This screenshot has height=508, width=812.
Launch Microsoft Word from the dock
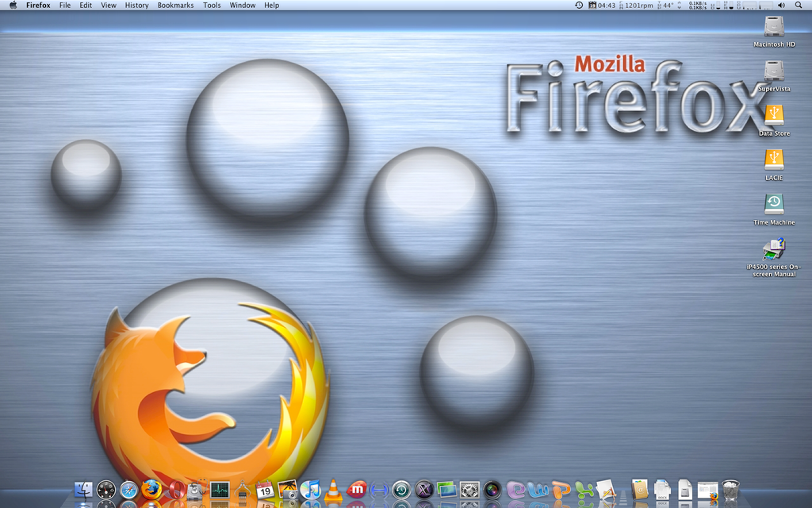[x=538, y=489]
